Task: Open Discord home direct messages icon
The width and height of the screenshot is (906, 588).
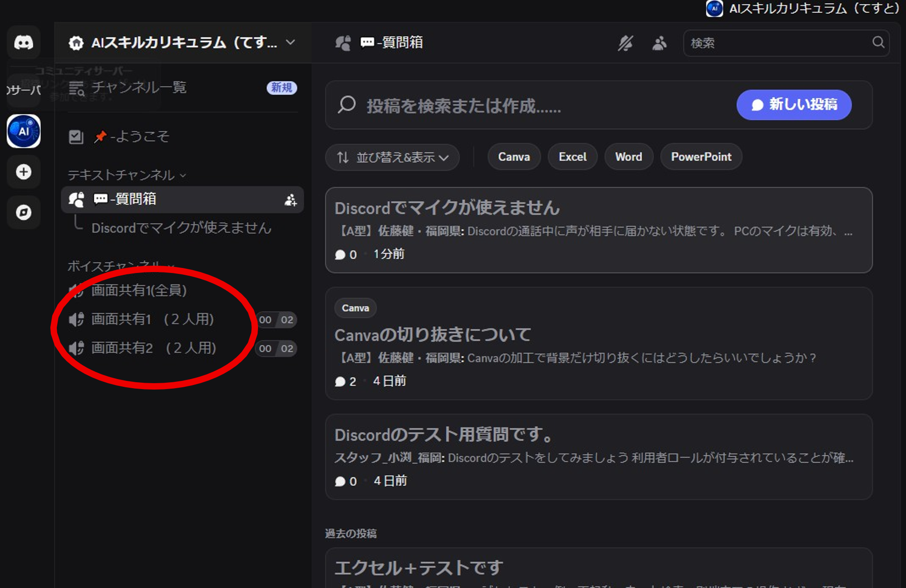Action: click(24, 43)
